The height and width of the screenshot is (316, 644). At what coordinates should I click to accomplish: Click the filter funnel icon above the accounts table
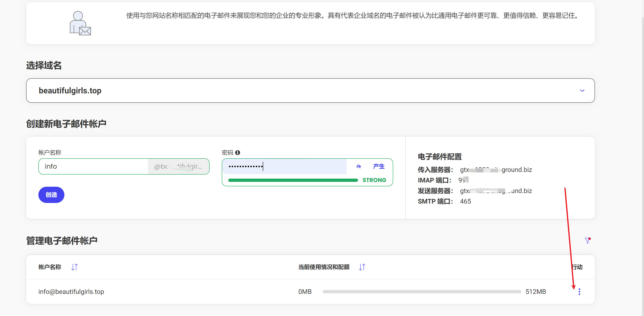(x=587, y=240)
